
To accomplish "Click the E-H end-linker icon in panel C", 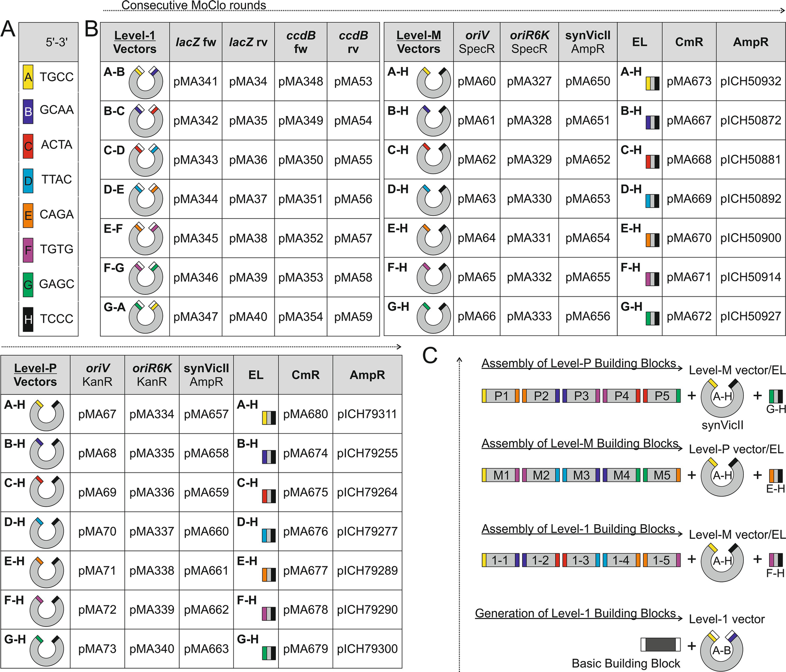I will point(776,476).
